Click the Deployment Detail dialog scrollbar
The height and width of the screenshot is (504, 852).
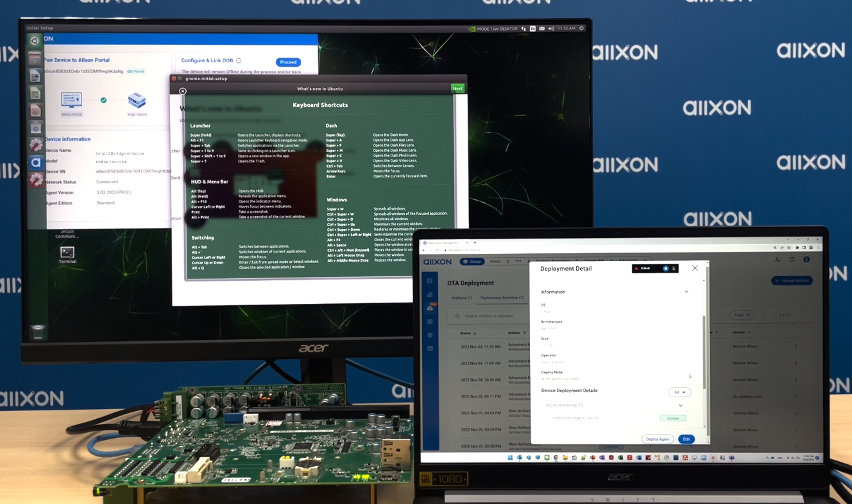click(x=704, y=352)
